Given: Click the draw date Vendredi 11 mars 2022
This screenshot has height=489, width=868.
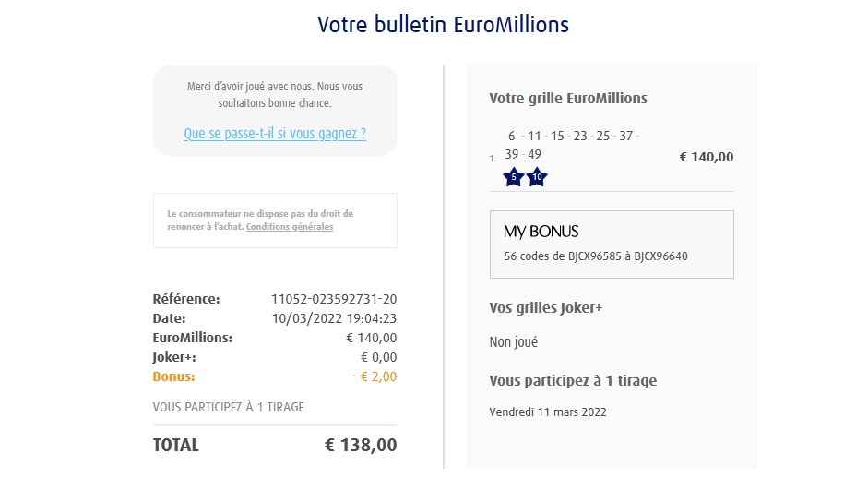Looking at the screenshot, I should coord(548,412).
